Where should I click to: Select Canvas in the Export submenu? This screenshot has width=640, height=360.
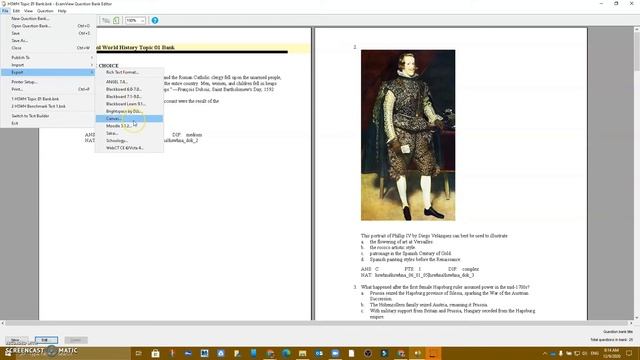[129, 118]
